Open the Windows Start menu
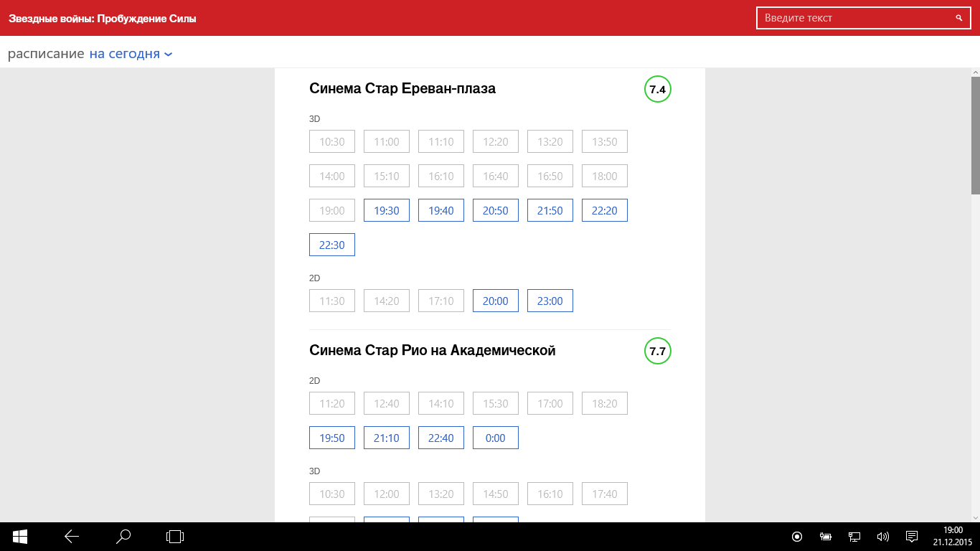The image size is (980, 551). point(20,537)
